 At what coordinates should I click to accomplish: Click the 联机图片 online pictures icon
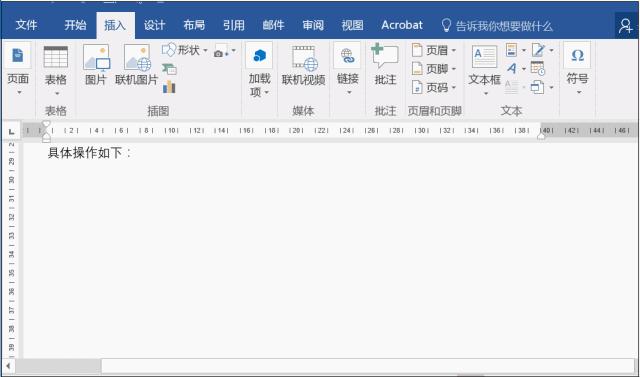click(x=137, y=58)
